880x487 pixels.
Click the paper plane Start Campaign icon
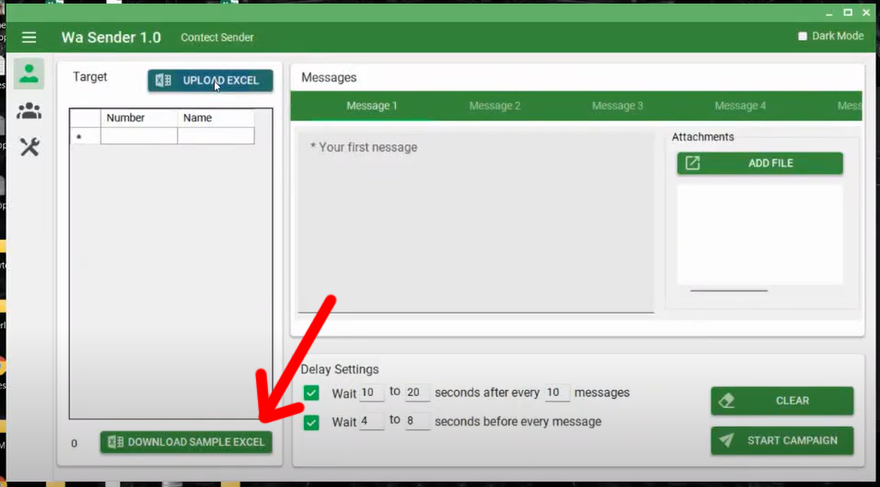pyautogui.click(x=727, y=440)
